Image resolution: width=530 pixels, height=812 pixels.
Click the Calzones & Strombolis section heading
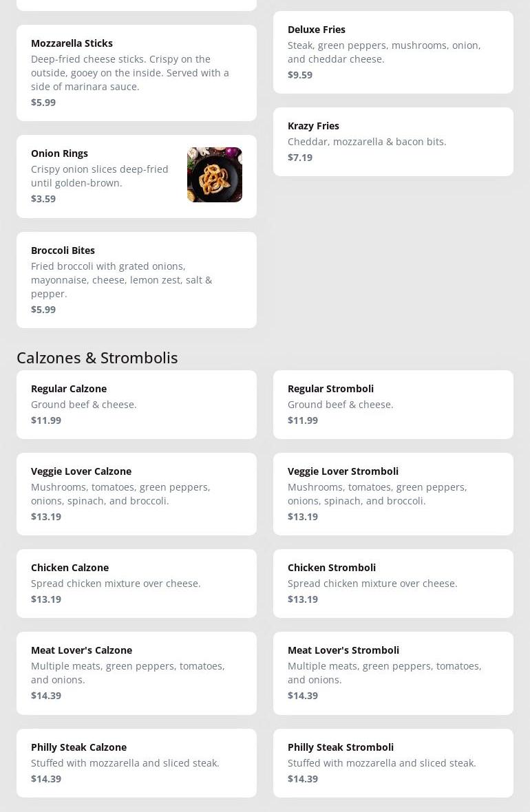[98, 358]
